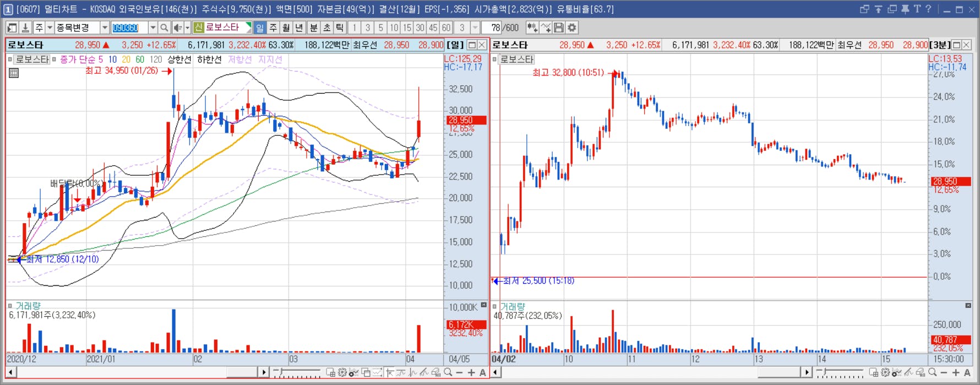
Task: Toggle the 종가 단순 moving average marker
Action: click(x=54, y=59)
